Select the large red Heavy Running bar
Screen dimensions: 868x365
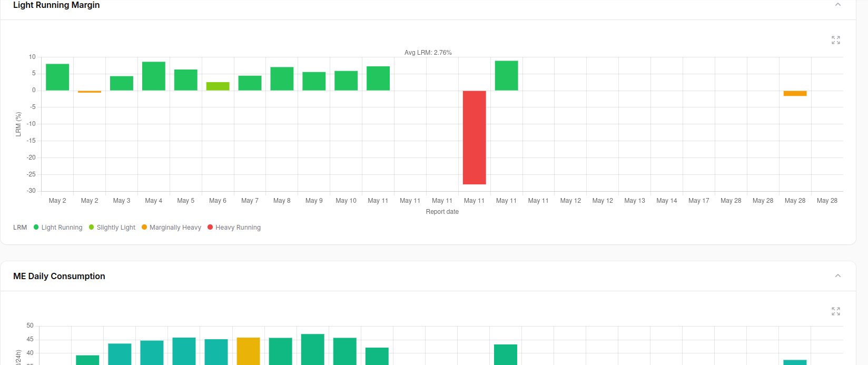click(475, 137)
